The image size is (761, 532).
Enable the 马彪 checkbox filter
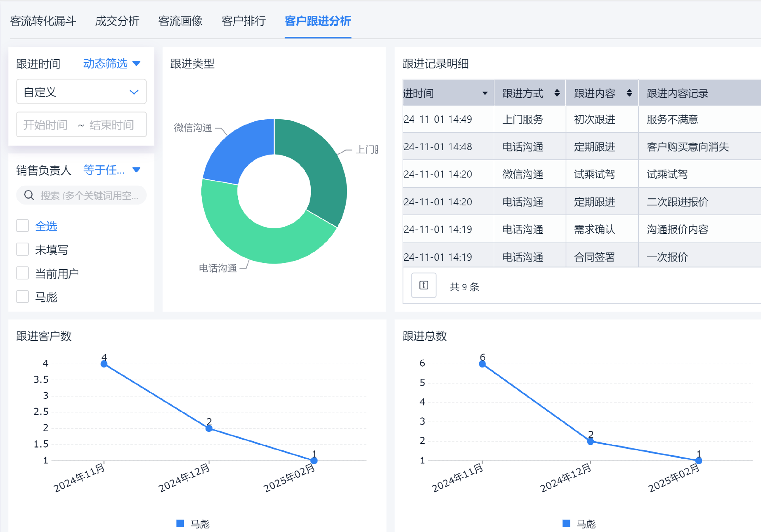point(23,297)
